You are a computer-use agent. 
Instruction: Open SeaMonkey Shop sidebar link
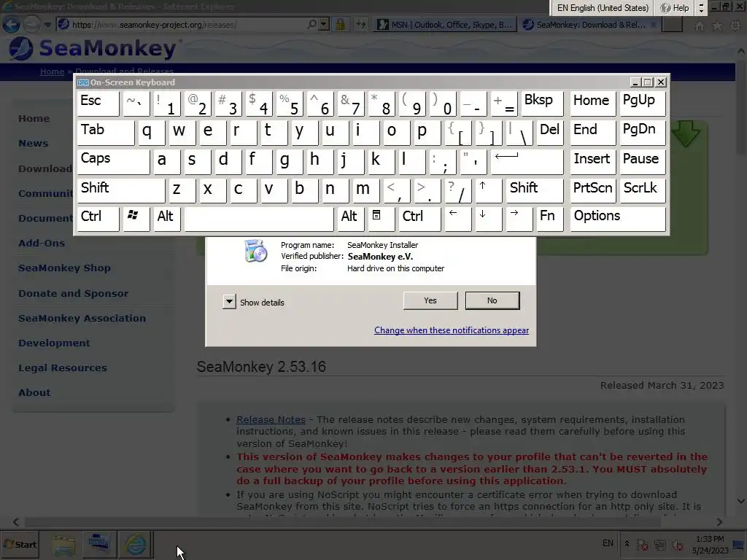point(64,268)
